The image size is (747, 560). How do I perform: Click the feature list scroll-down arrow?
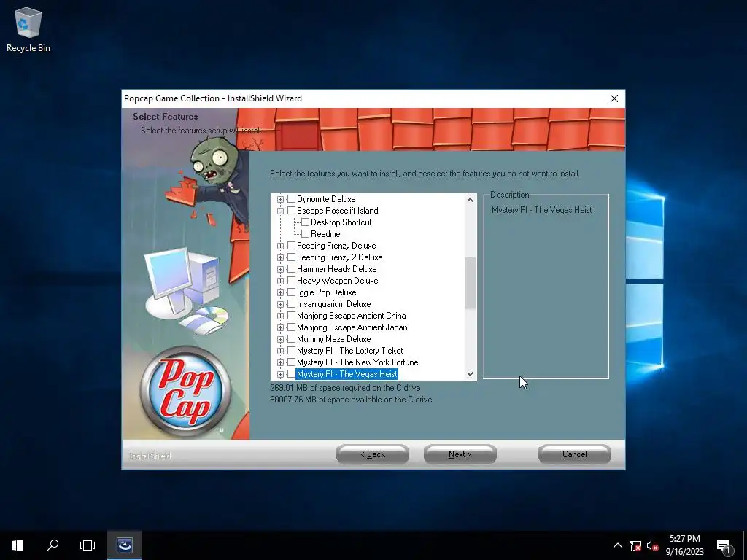pos(471,374)
